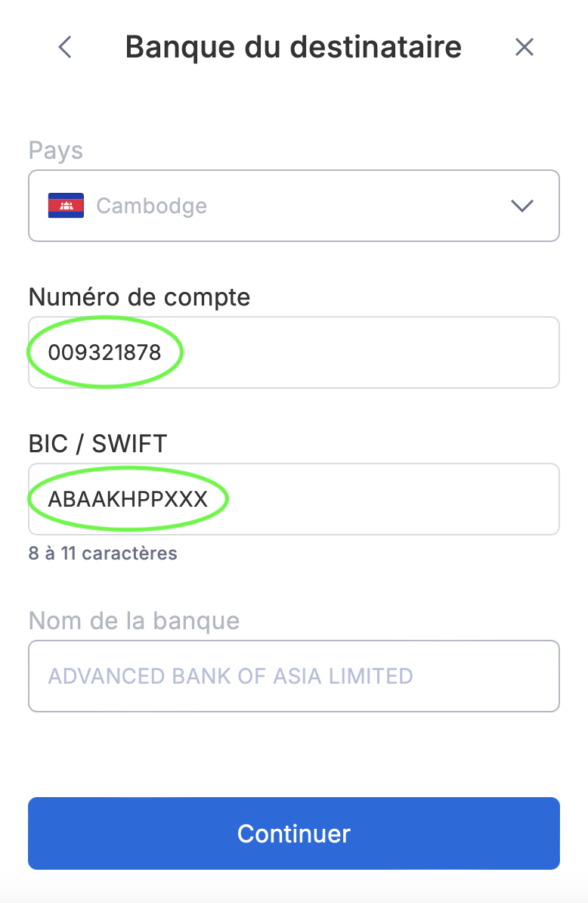The image size is (588, 903).
Task: Click the 8 à 11 caractères hint
Action: click(x=103, y=553)
